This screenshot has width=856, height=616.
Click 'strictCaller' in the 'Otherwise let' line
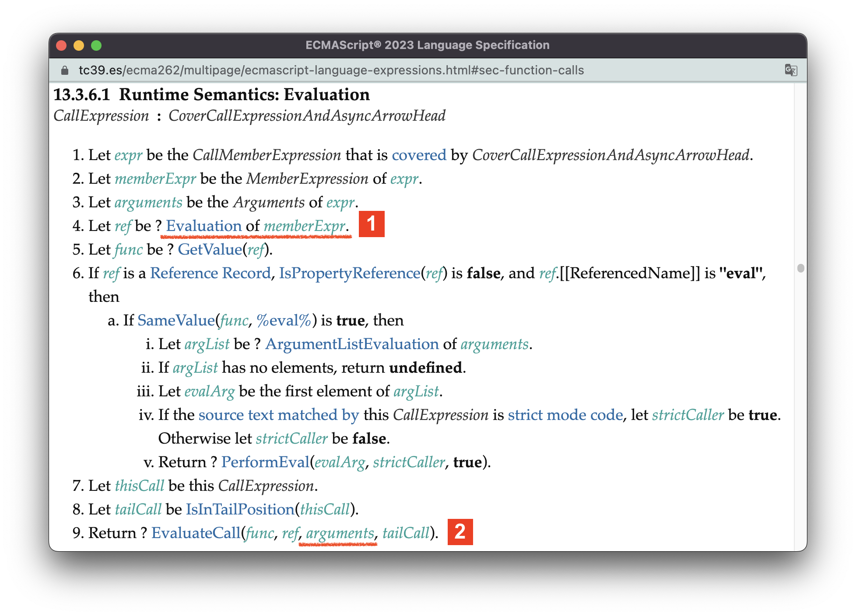point(291,438)
